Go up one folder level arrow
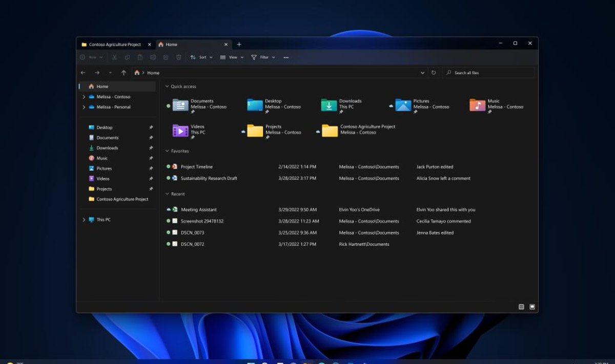615x364 pixels. [x=124, y=73]
